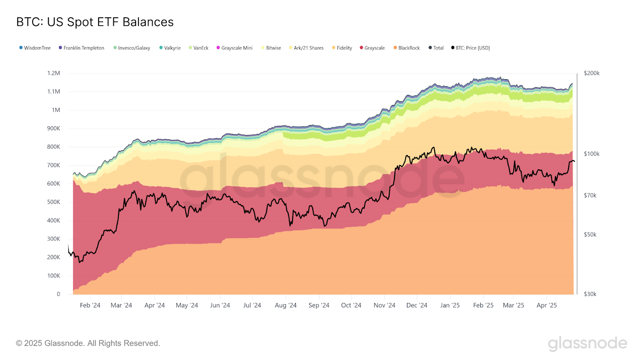Viewport: 644px width, 362px height.
Task: Click the chart title BTC: US Spot ETF Balances
Action: (x=95, y=22)
